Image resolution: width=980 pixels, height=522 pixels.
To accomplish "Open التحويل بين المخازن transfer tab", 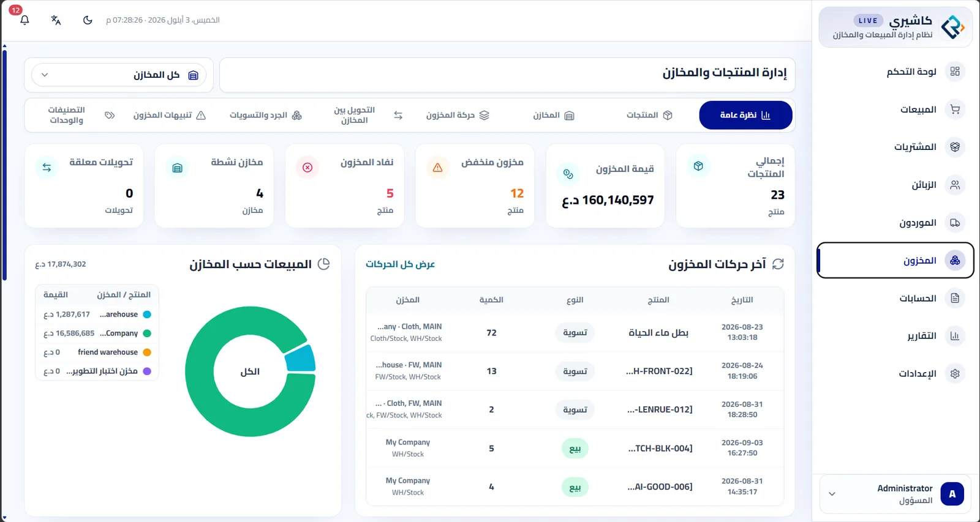I will (367, 115).
